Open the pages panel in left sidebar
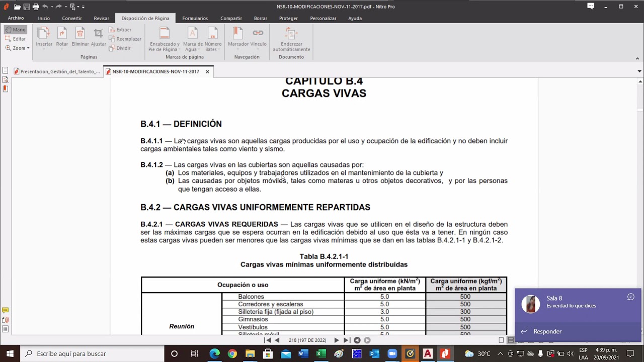The width and height of the screenshot is (644, 362). point(5,71)
